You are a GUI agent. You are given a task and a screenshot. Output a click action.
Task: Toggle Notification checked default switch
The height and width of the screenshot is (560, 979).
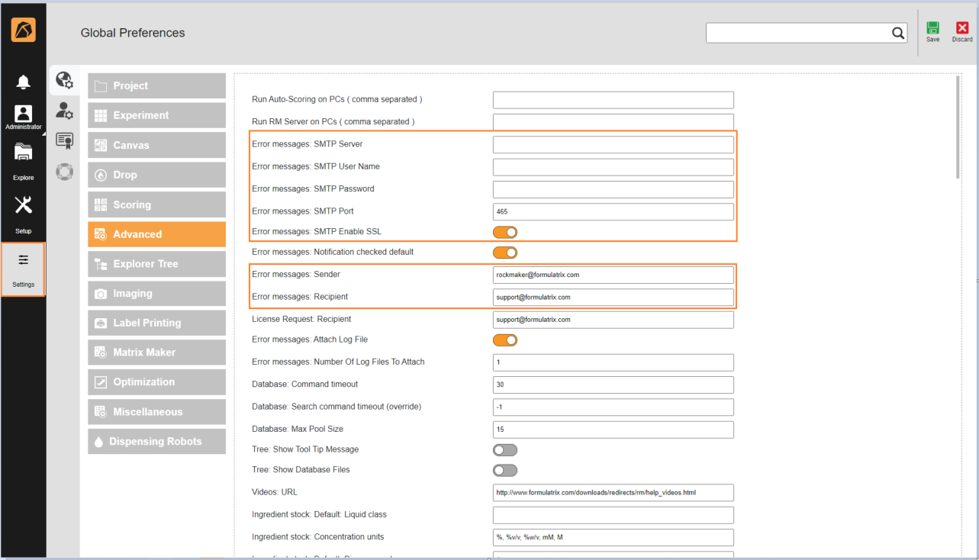(505, 253)
